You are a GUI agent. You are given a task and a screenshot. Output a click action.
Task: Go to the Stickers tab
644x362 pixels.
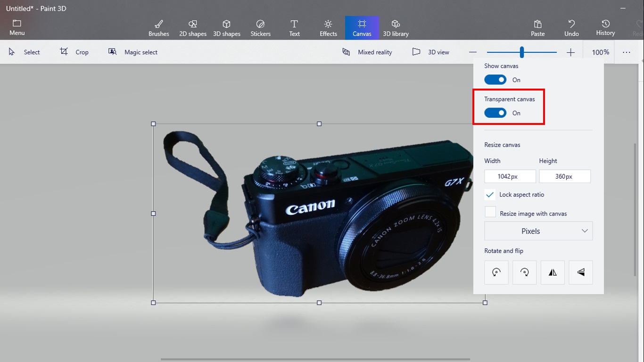click(x=261, y=28)
